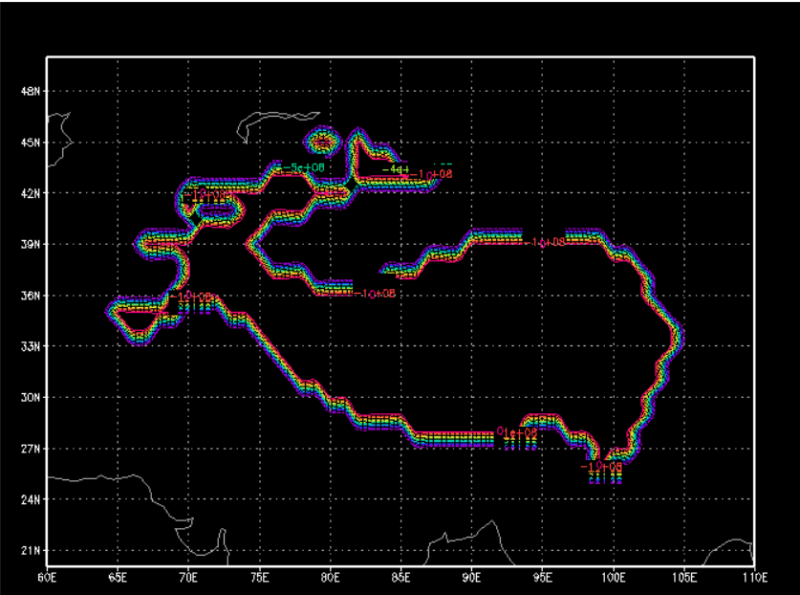Click the white lake outline near 75E 45N
Viewport: 800px width, 595px height.
[260, 125]
